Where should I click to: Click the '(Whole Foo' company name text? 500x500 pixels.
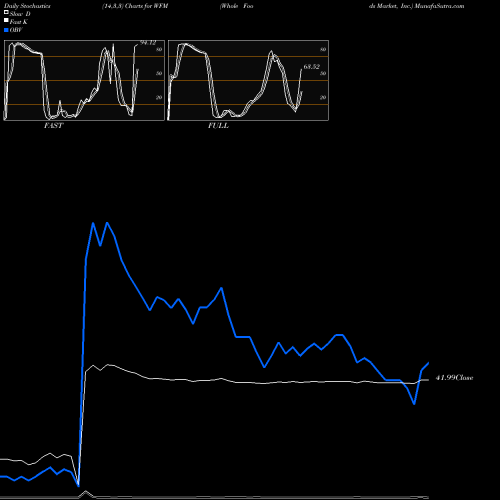click(236, 6)
